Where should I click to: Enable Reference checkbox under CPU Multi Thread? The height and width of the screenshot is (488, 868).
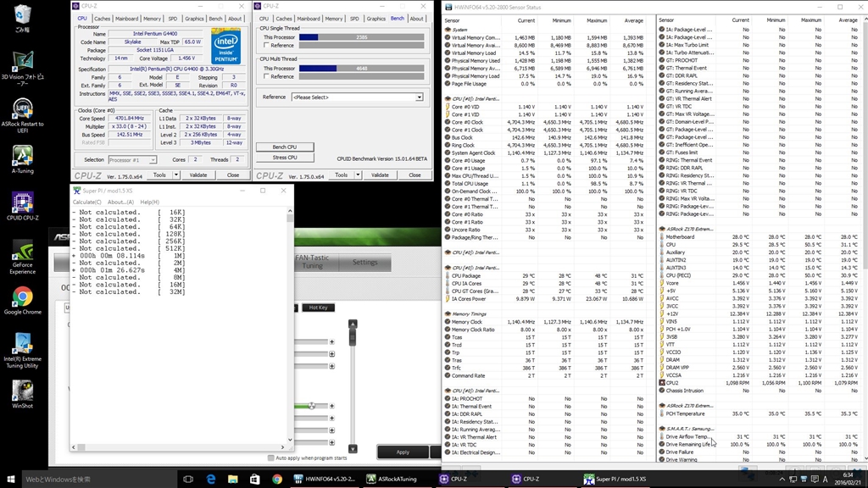click(267, 76)
